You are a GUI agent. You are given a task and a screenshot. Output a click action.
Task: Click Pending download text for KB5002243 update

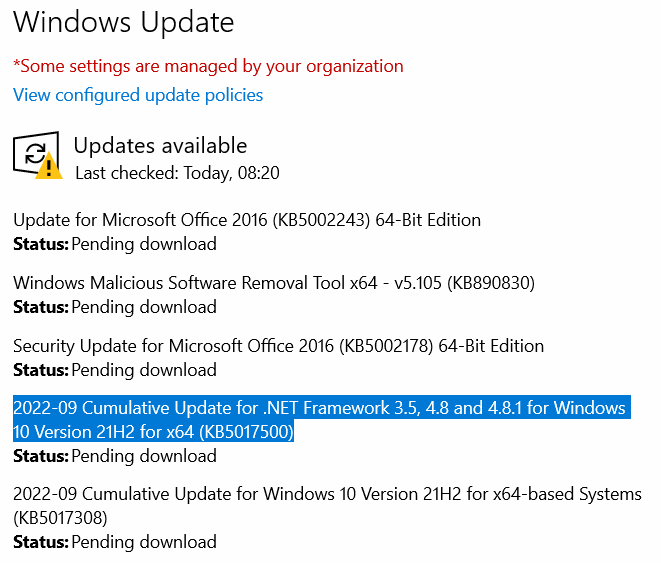tap(144, 244)
